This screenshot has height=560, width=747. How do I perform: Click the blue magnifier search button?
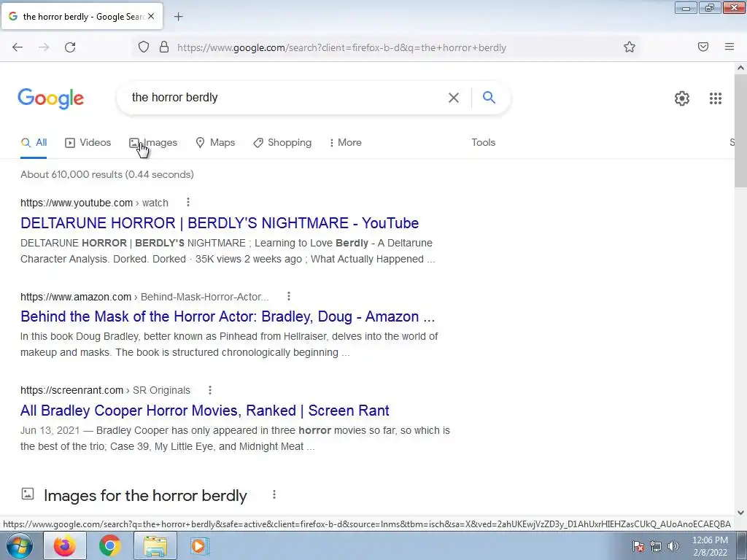pyautogui.click(x=489, y=98)
